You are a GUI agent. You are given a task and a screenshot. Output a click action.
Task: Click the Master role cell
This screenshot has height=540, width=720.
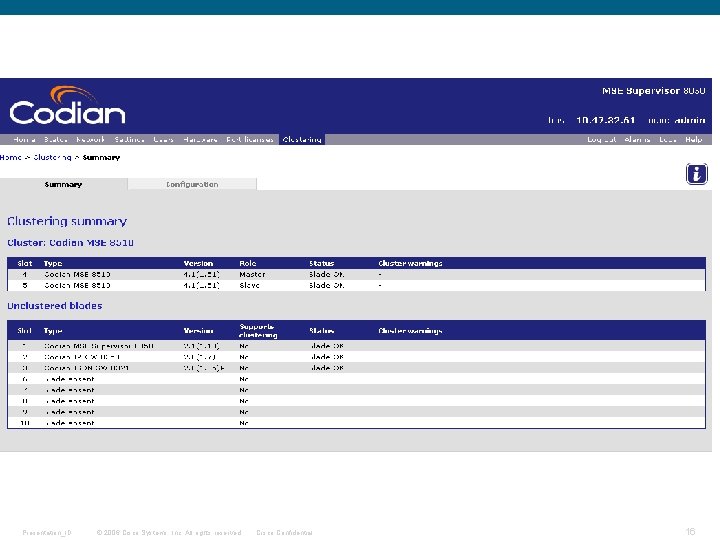(252, 275)
